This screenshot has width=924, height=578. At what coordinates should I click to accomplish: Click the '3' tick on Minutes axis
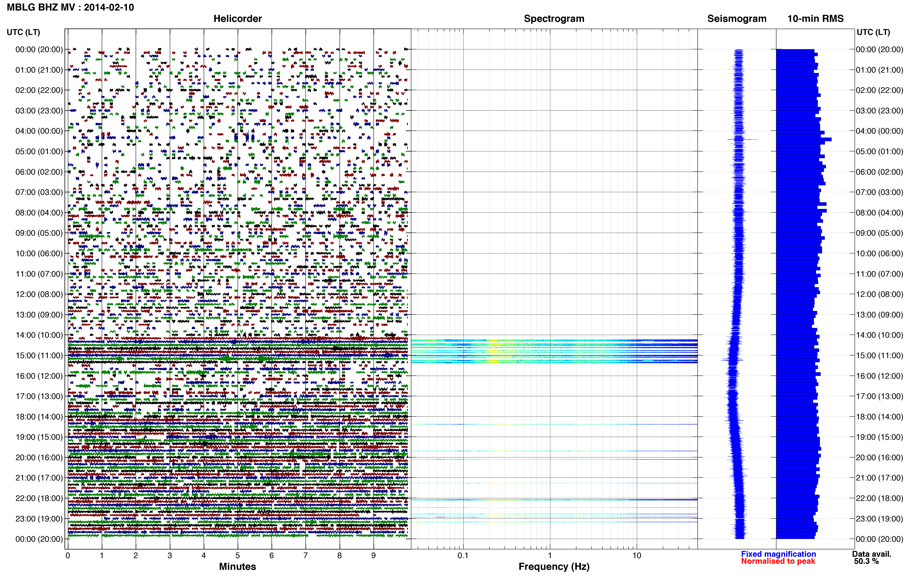tap(170, 555)
